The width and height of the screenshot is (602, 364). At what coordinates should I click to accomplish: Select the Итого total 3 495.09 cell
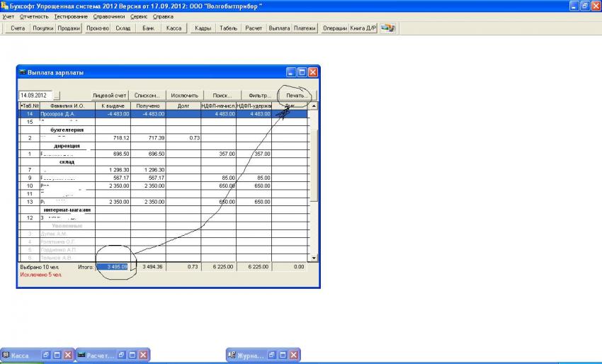[113, 267]
